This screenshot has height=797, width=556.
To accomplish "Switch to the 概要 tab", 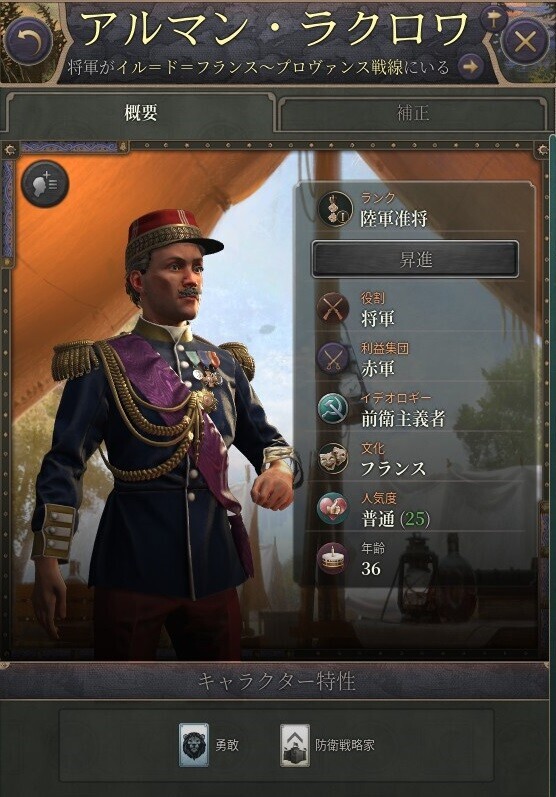I will coord(140,113).
